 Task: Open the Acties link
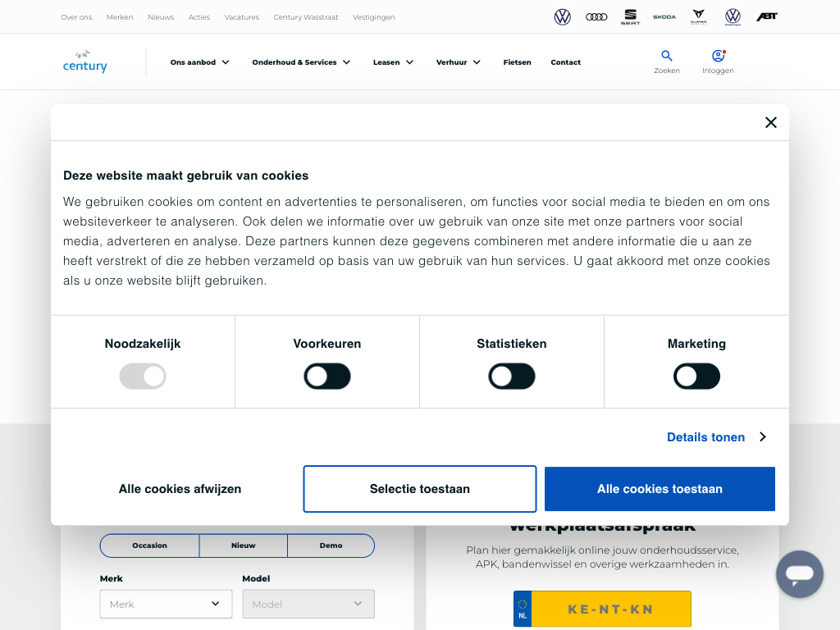click(x=199, y=17)
